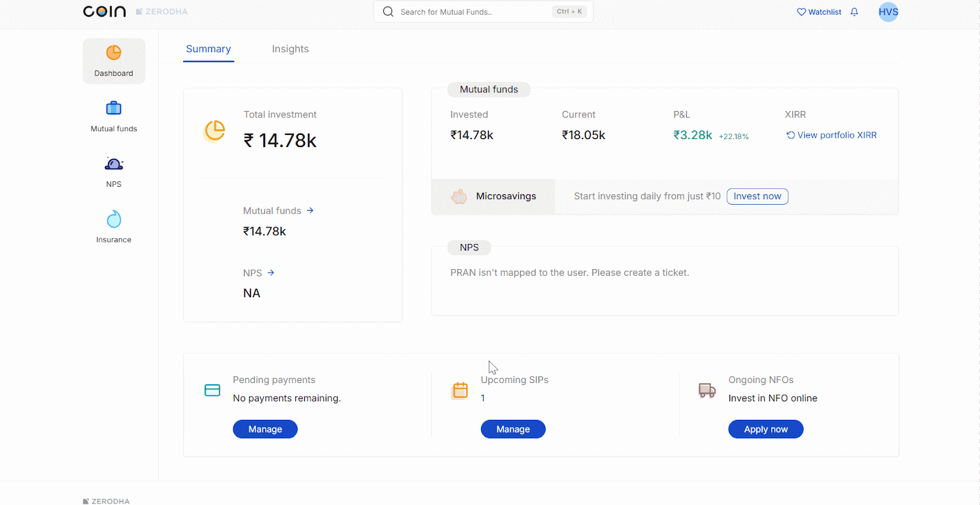Viewport: 980px width, 505px height.
Task: Click the Upcoming SIPs calendar icon
Action: (x=460, y=390)
